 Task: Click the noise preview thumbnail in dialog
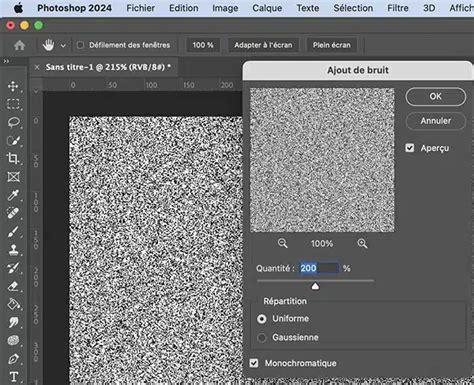[322, 160]
